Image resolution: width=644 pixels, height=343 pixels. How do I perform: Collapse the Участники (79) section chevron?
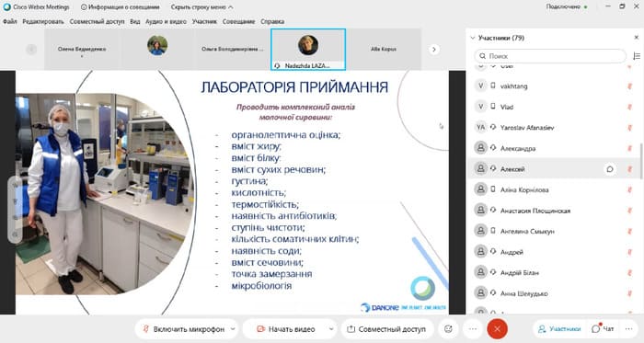(472, 38)
